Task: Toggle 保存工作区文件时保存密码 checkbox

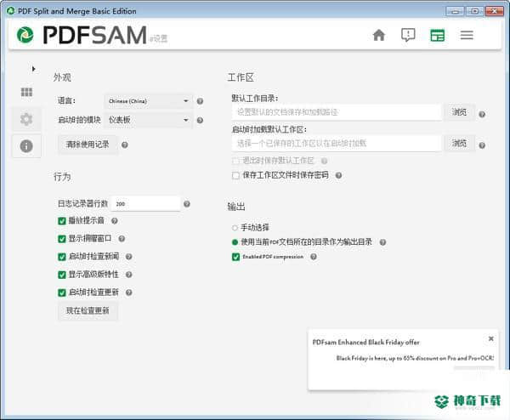Action: 235,176
